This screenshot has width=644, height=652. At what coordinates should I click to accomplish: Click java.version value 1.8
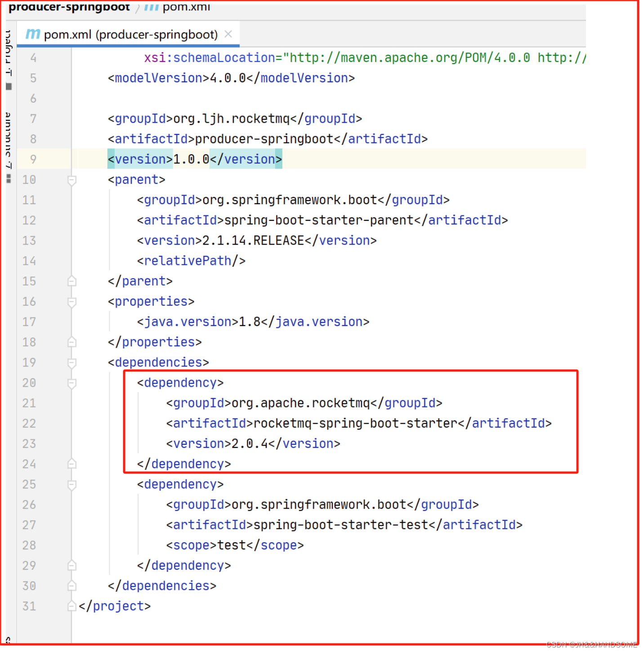pos(250,322)
